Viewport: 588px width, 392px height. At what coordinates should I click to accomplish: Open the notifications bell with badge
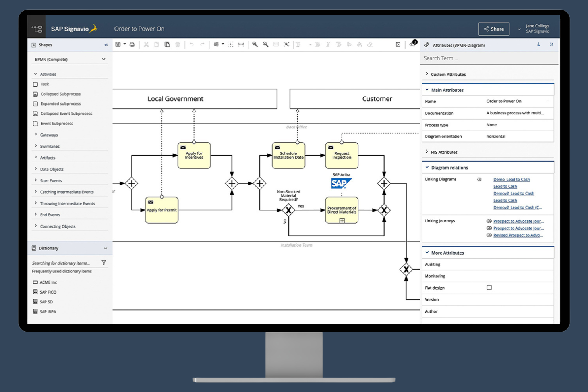(x=412, y=44)
